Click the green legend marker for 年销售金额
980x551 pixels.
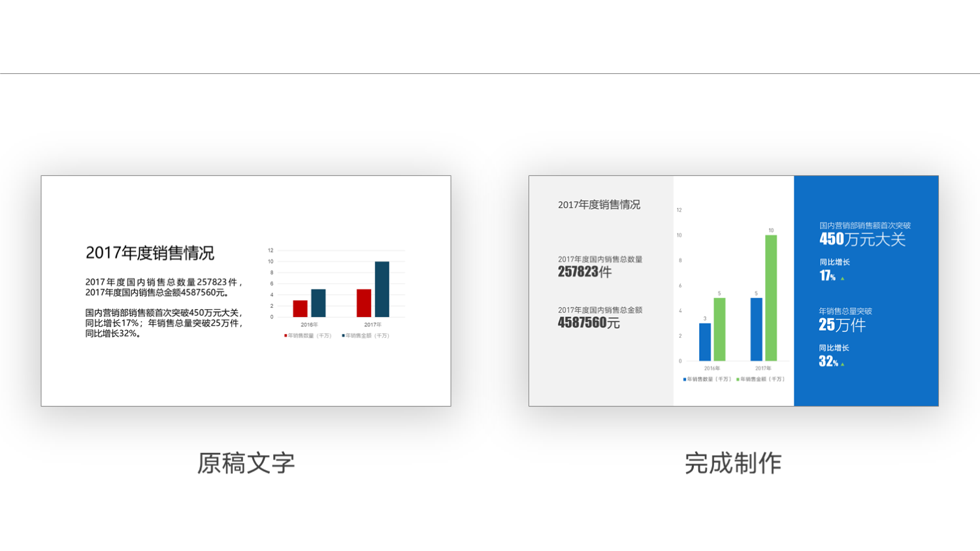pyautogui.click(x=738, y=379)
